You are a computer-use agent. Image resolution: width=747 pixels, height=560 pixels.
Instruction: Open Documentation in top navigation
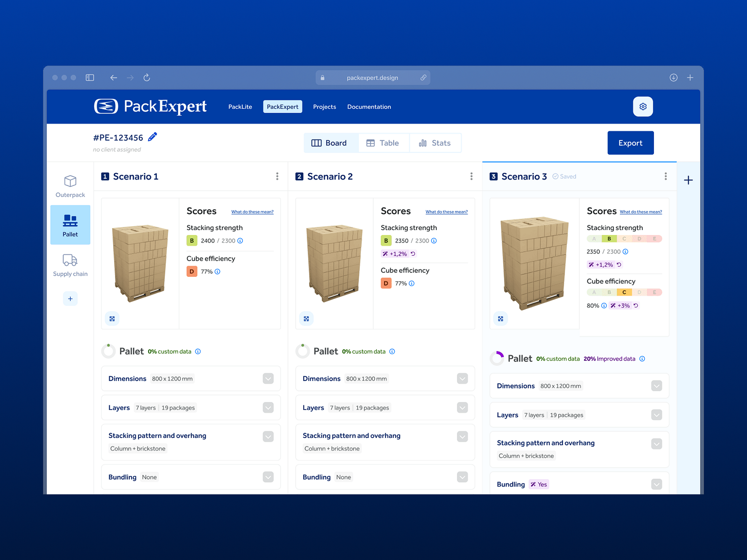[x=369, y=107]
